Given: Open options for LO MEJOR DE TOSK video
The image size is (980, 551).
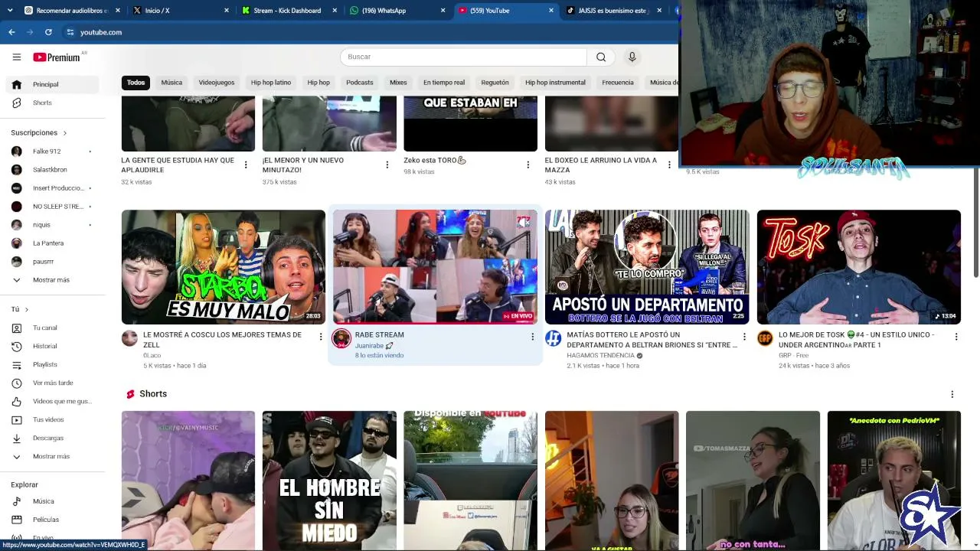Looking at the screenshot, I should click(x=956, y=337).
